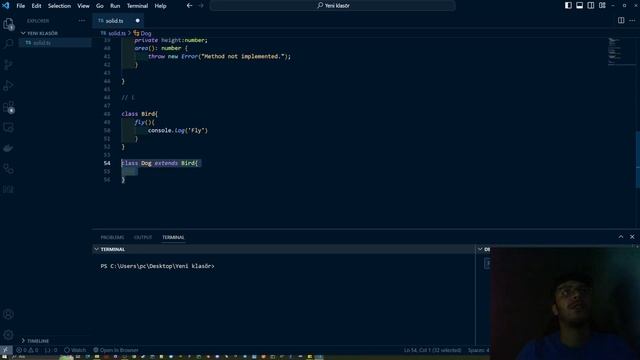Toggle the bottom Panel visibility
Image resolution: width=640 pixels, height=360 pixels.
coord(580,6)
